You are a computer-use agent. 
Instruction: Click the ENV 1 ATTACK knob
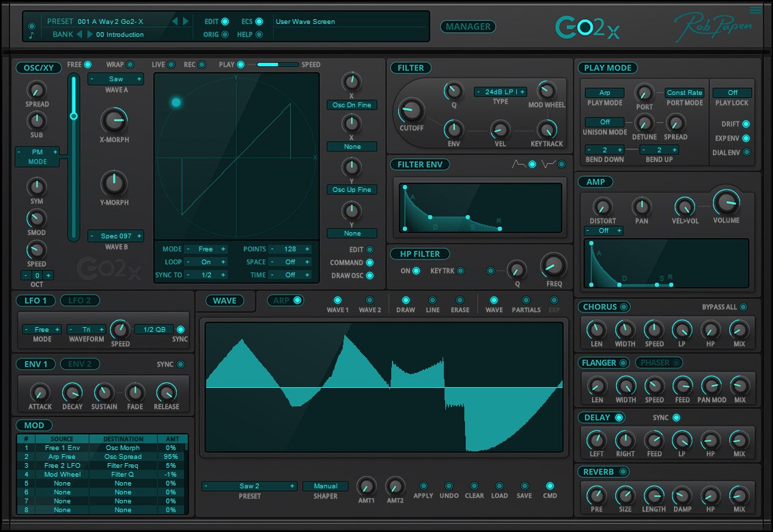tap(40, 393)
